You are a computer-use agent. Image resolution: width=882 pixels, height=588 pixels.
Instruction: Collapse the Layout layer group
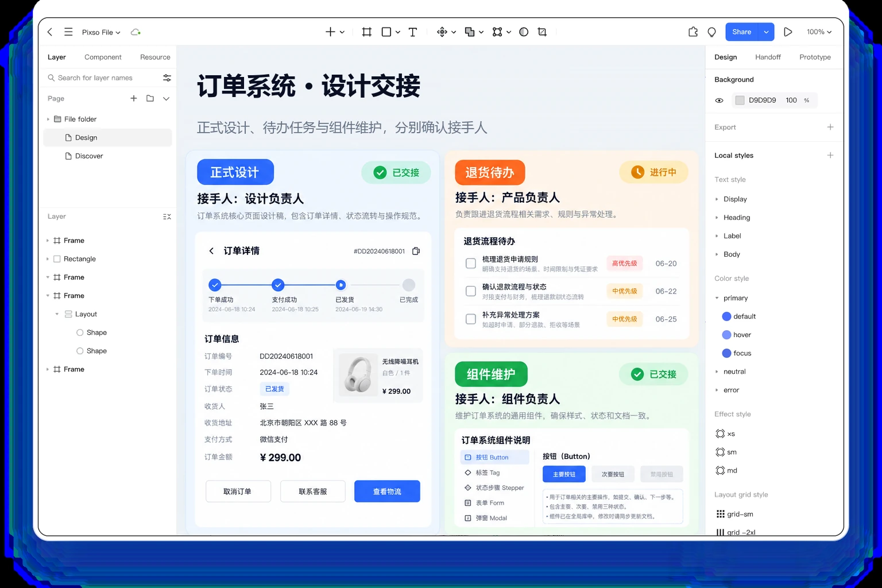[x=57, y=314]
